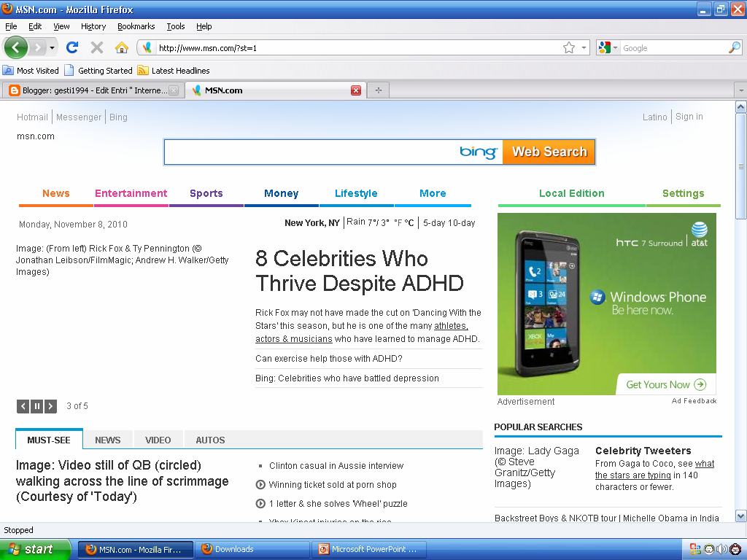
Task: Click into the Google search field
Action: click(x=674, y=47)
